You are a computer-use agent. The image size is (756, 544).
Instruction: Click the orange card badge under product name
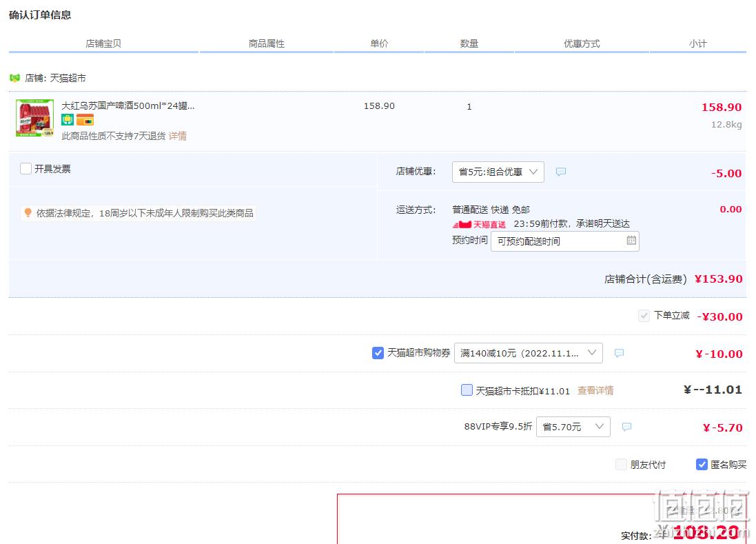85,119
